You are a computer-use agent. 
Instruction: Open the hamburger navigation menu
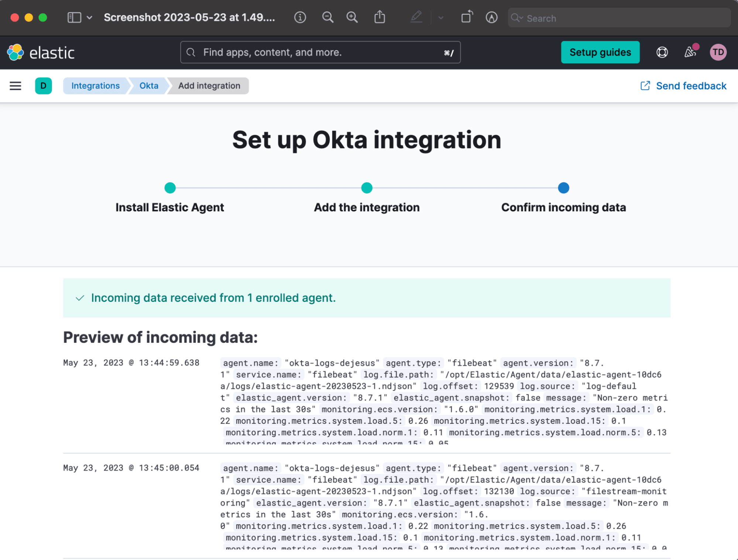click(16, 86)
